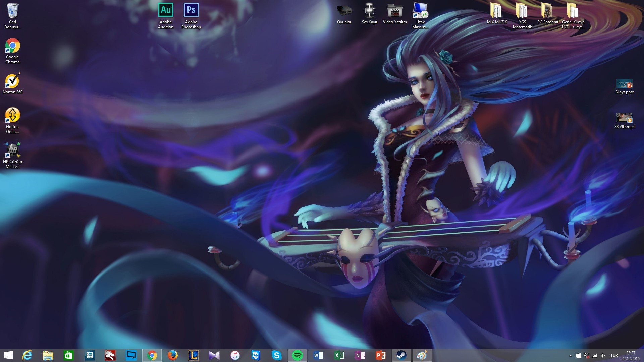This screenshot has height=362, width=644.
Task: Open the Windows Start button
Action: [8, 355]
